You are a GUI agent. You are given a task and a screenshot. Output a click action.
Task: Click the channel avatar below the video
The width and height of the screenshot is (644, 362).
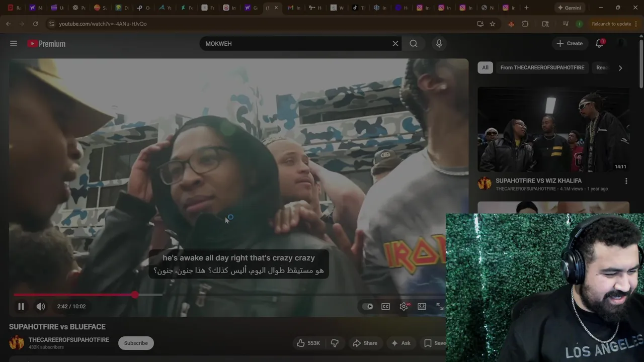17,343
